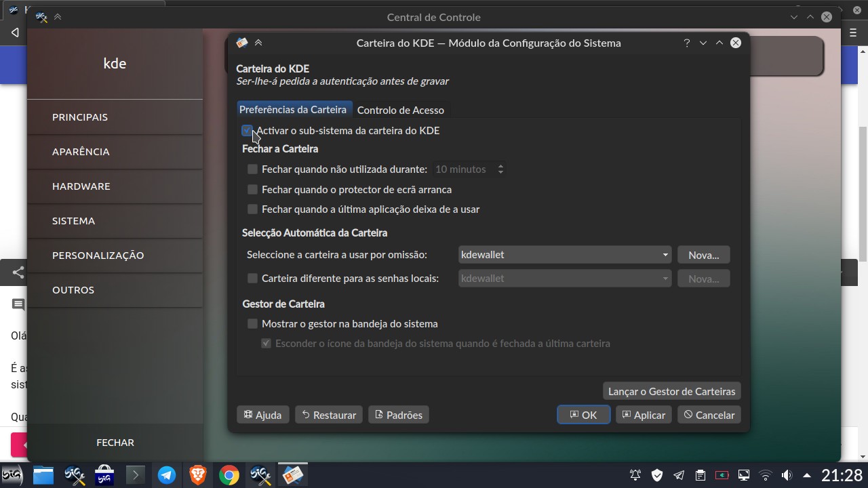Screen dimensions: 868x488
Task: Open Telegram from the taskbar
Action: (x=167, y=475)
